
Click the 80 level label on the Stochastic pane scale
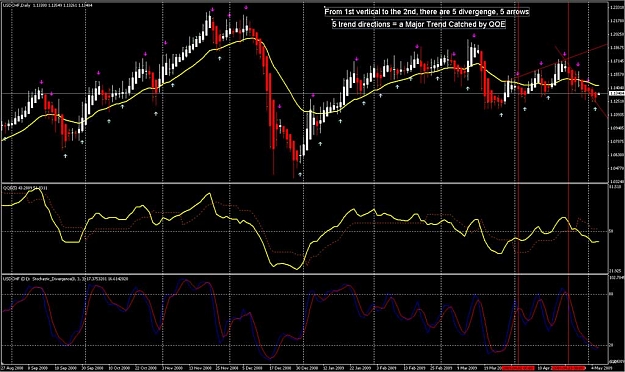pyautogui.click(x=611, y=295)
